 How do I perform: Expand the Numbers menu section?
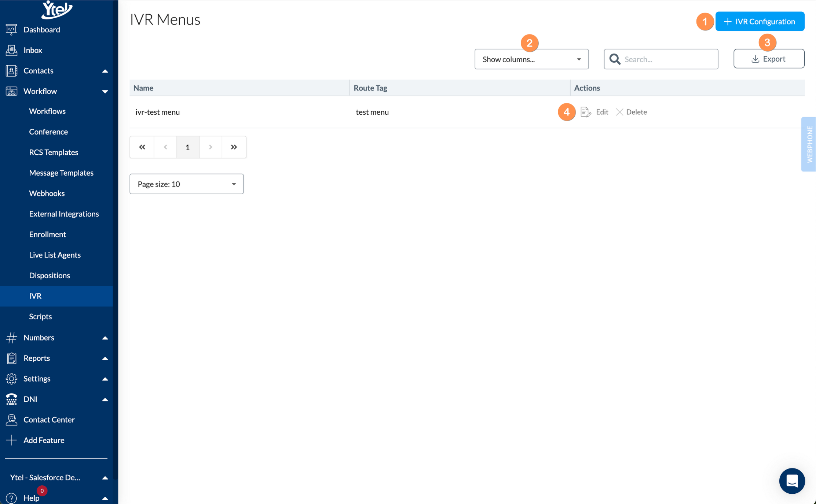point(105,338)
